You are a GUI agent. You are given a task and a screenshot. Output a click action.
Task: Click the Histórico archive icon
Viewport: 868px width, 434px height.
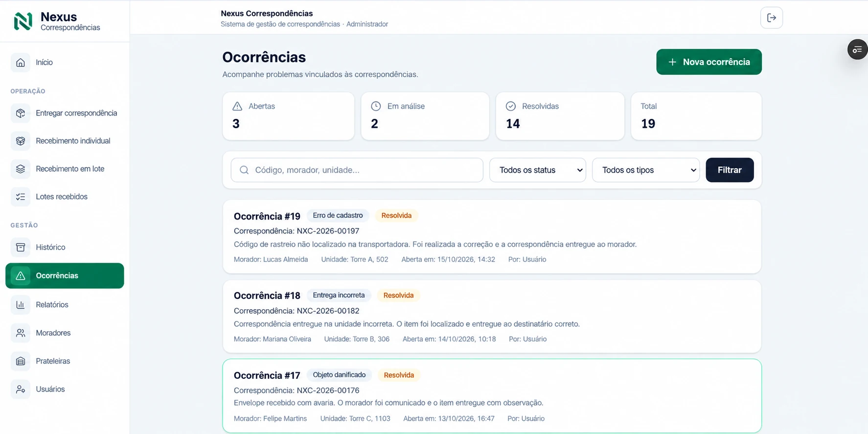(21, 247)
